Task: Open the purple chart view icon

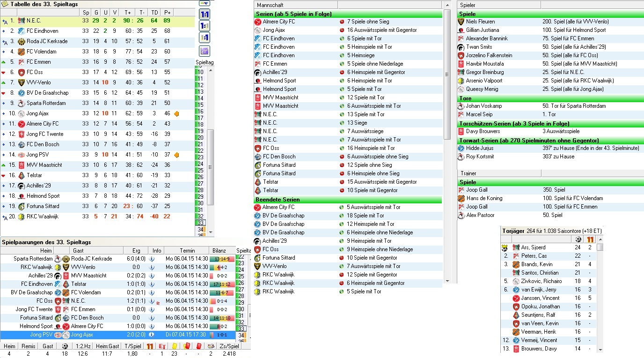Action: click(205, 51)
